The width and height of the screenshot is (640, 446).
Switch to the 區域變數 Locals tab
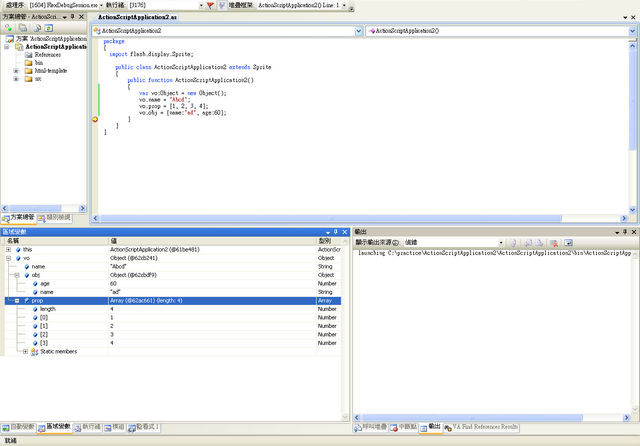point(54,427)
